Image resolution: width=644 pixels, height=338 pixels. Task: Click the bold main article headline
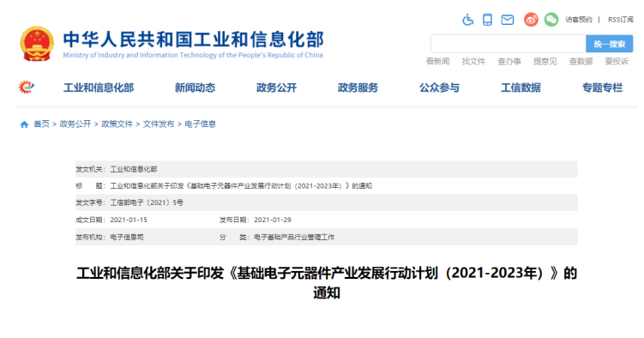327,283
